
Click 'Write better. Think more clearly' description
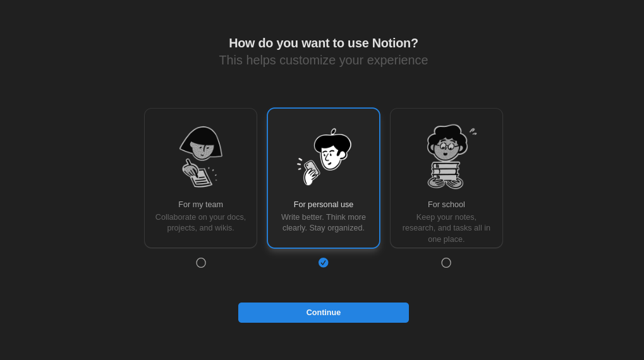coord(323,222)
